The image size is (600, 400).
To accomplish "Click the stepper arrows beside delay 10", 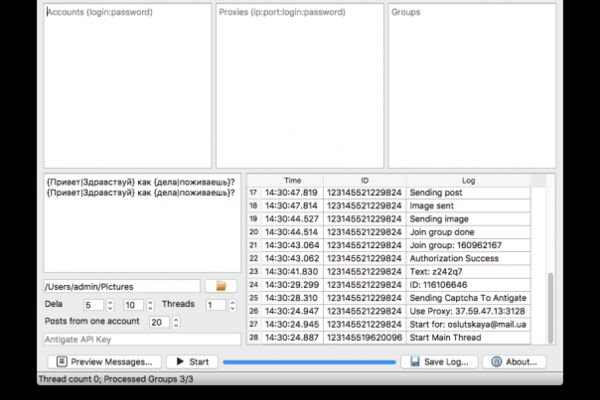I will [150, 305].
